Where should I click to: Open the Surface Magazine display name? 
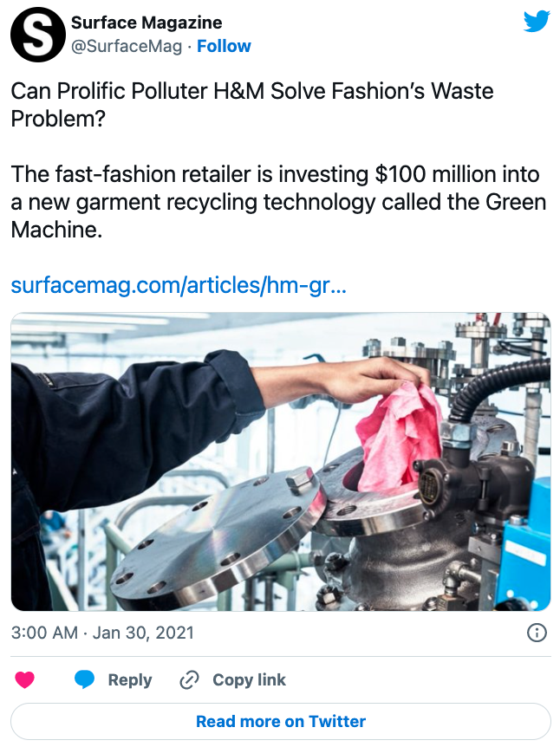pyautogui.click(x=147, y=23)
